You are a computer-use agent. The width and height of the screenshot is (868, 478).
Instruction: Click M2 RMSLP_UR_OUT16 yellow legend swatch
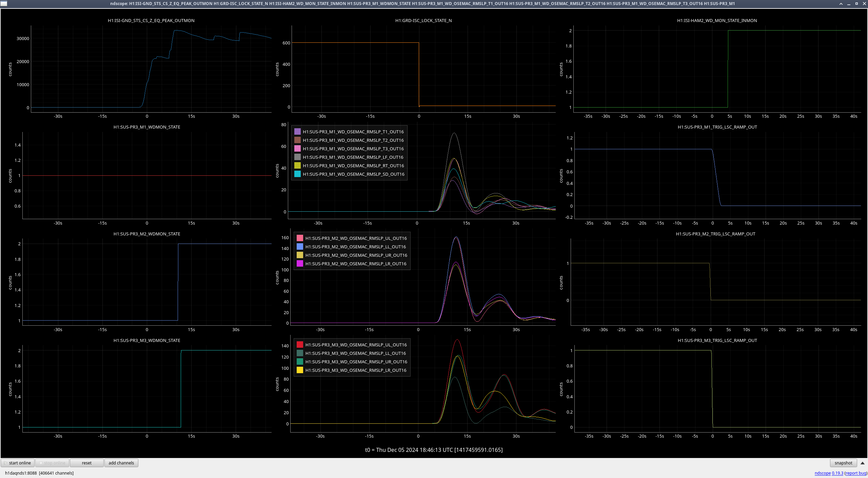tap(300, 255)
